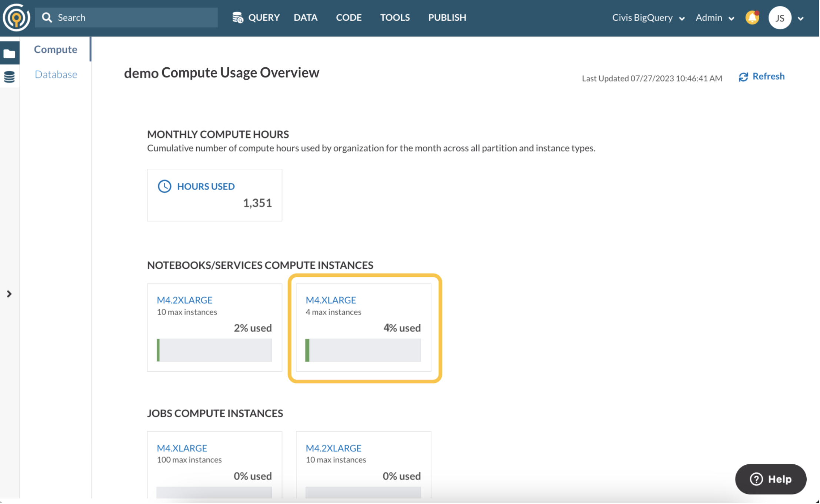Expand the Civis BigQuery dropdown

coord(648,17)
